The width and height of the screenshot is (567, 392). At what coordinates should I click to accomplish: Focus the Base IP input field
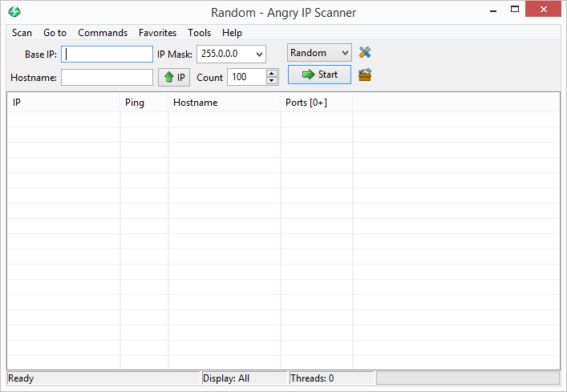[107, 55]
